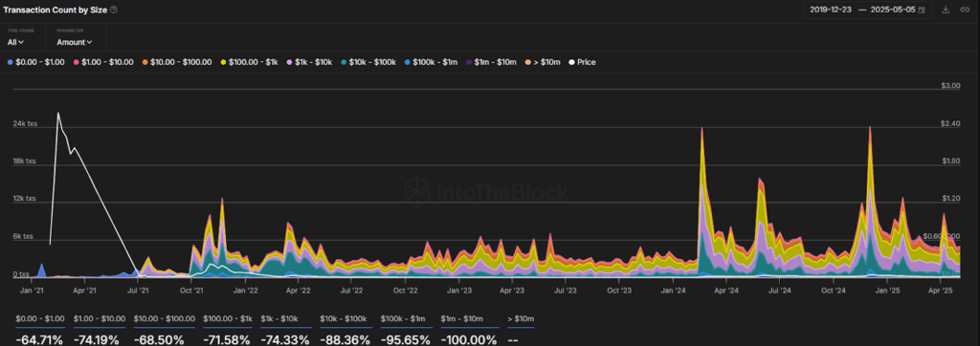Screen dimensions: 980x346
Task: Click the Oct '23 x-axis label
Action: point(619,291)
